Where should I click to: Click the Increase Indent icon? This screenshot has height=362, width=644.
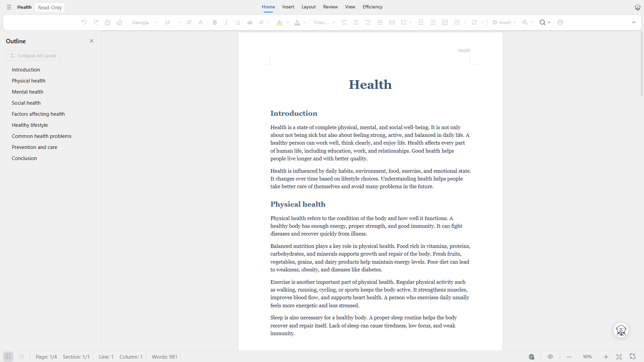click(x=433, y=22)
